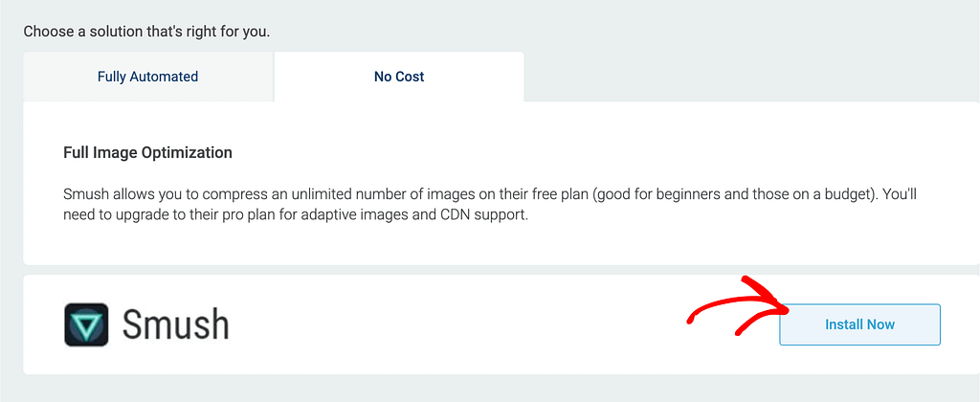Click blank space between Smush logo and button
Screen dimensions: 980x402
pos(457,325)
